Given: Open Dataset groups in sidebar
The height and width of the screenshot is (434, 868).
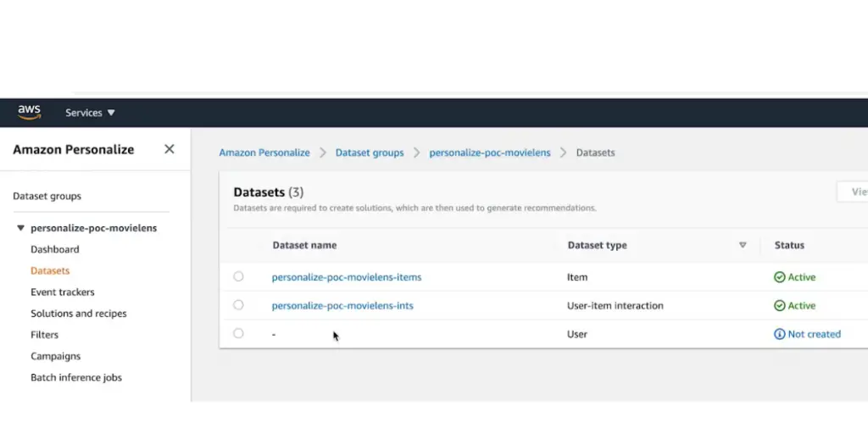Looking at the screenshot, I should pyautogui.click(x=47, y=196).
